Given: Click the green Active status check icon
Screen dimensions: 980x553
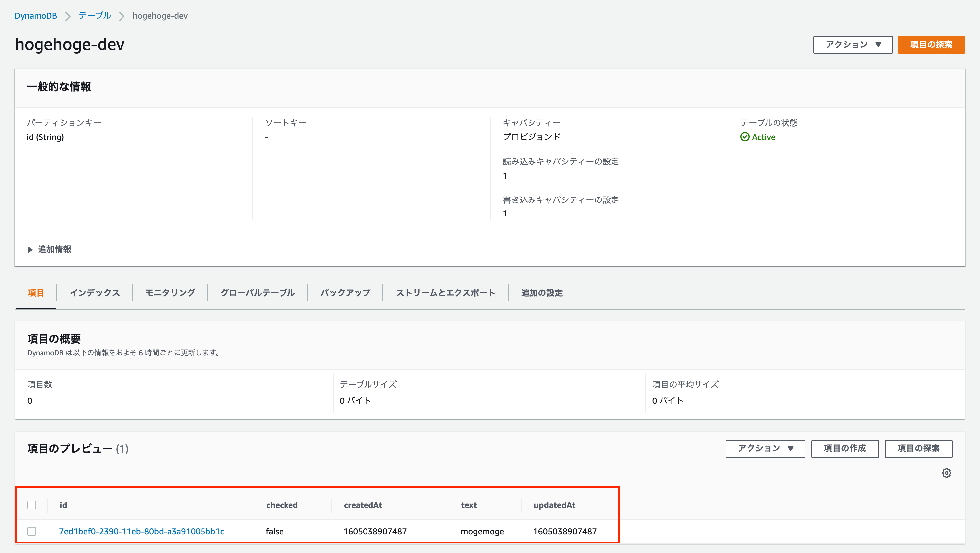Looking at the screenshot, I should click(x=745, y=137).
